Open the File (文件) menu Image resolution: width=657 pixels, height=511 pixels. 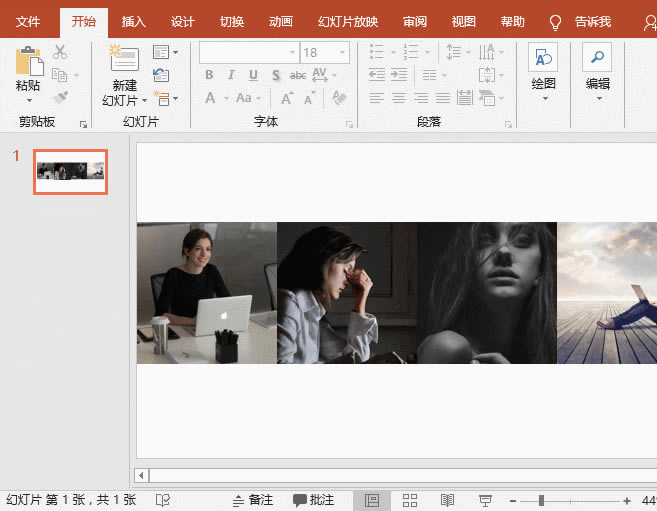click(x=28, y=22)
